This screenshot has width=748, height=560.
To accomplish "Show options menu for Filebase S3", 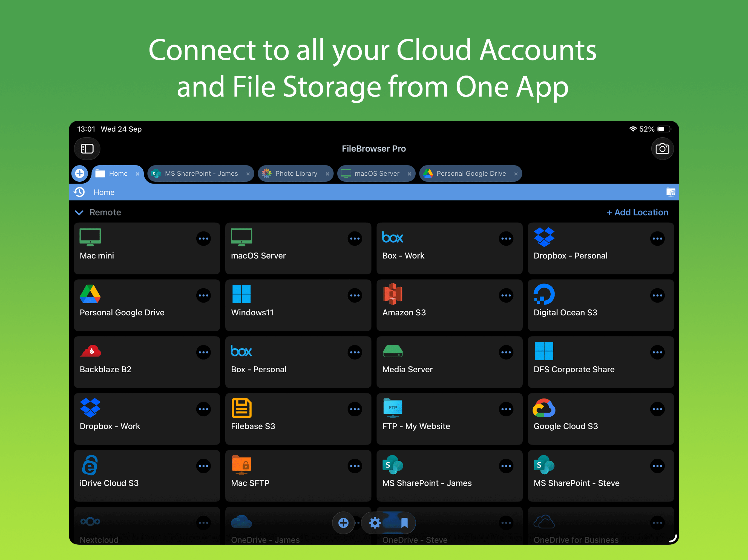I will click(354, 409).
